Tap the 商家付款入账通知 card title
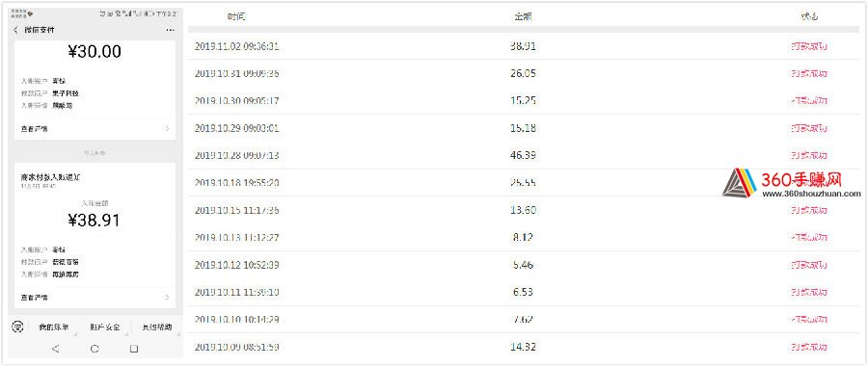 [51, 177]
